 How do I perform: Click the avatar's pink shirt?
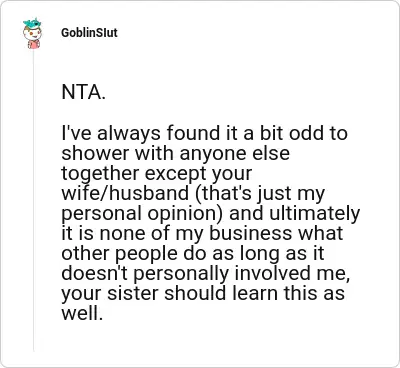(x=33, y=44)
